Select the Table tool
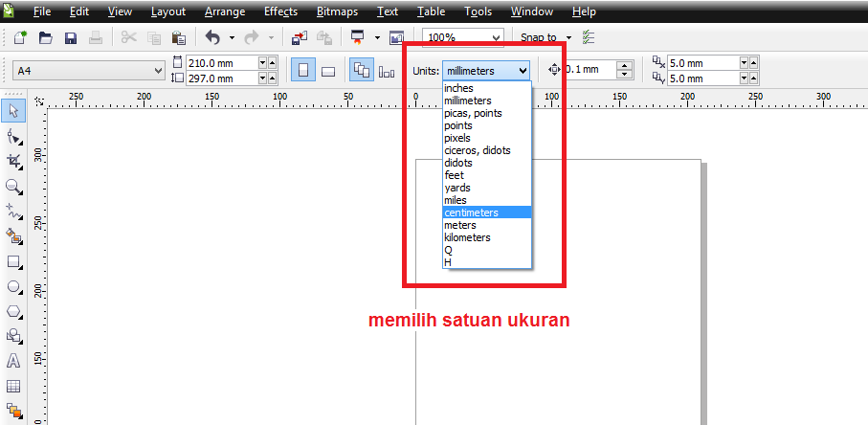The height and width of the screenshot is (425, 868). tap(13, 386)
